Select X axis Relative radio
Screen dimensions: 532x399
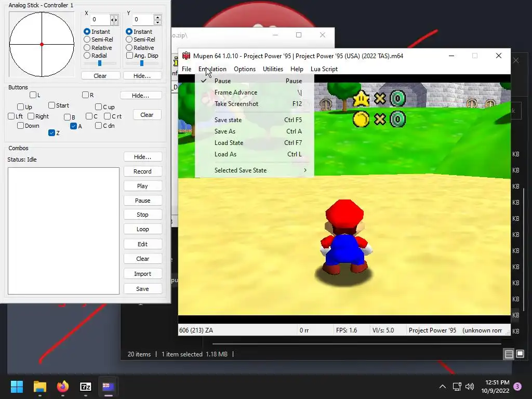click(87, 47)
